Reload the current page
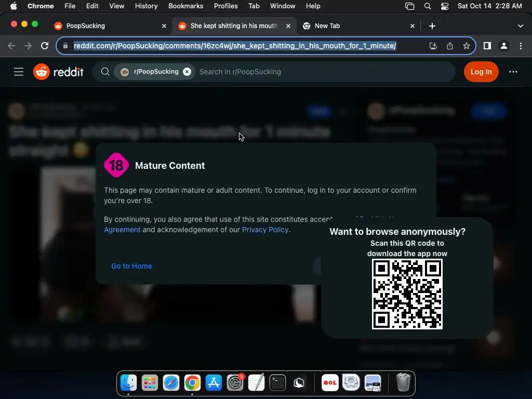 pos(45,46)
